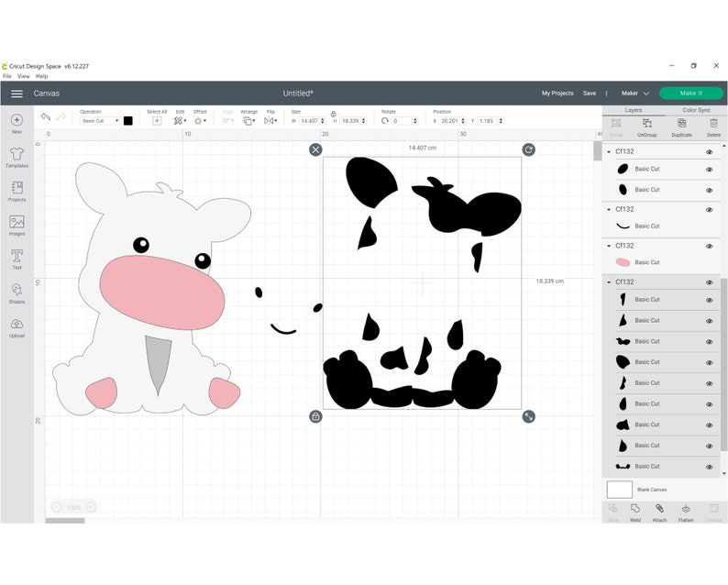The width and height of the screenshot is (728, 585).
Task: Hide the second Cf132 group with smile
Action: [x=709, y=210]
